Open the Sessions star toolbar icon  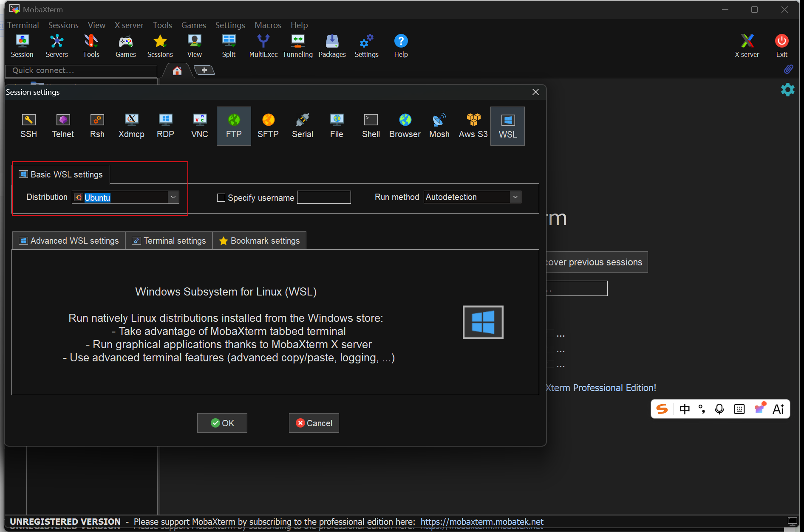tap(160, 46)
